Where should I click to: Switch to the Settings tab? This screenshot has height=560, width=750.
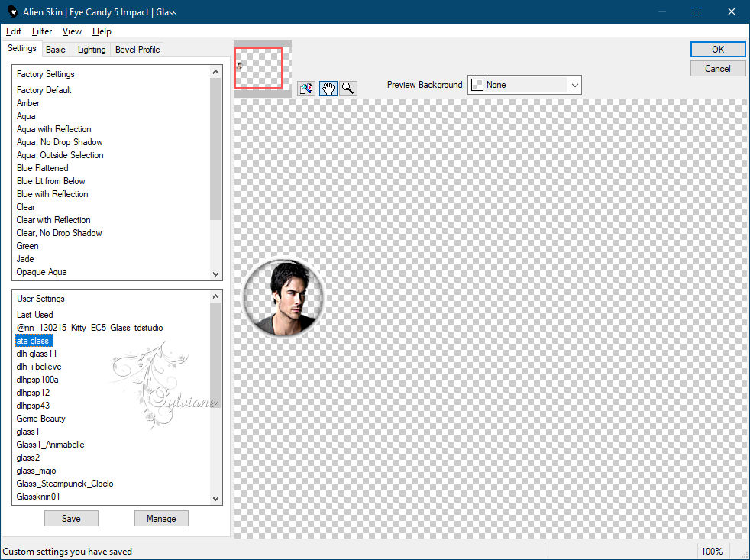22,48
